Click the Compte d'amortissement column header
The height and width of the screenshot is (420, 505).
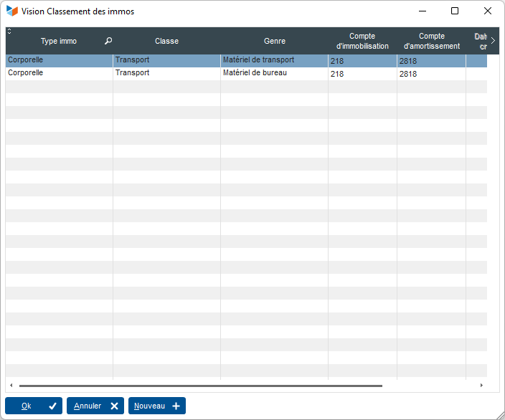coord(431,42)
